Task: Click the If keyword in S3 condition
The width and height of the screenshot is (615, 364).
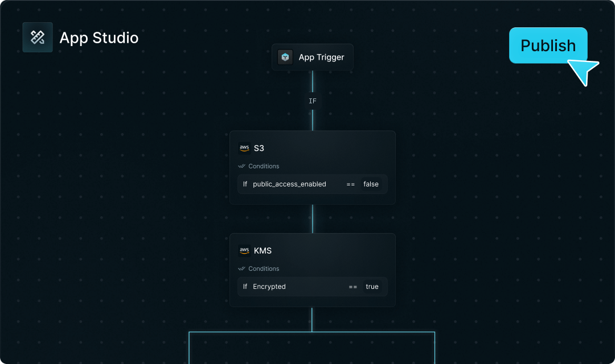Action: (245, 184)
